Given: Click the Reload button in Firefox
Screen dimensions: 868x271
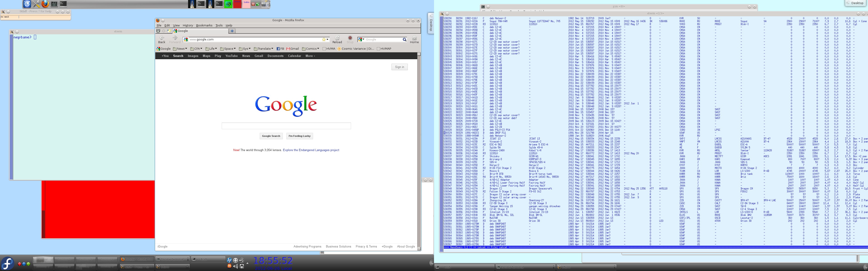Looking at the screenshot, I should tap(337, 39).
